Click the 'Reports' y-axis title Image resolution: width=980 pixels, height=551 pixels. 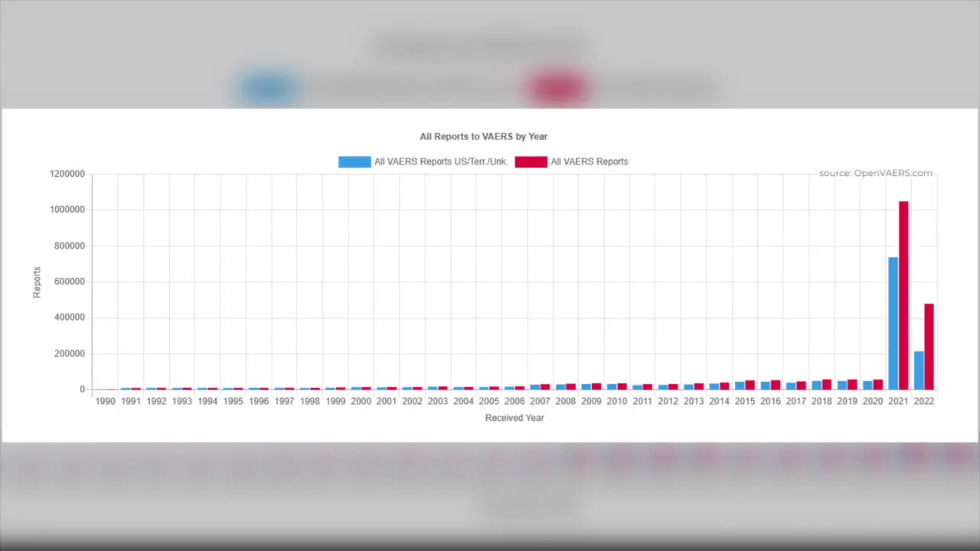(x=37, y=282)
